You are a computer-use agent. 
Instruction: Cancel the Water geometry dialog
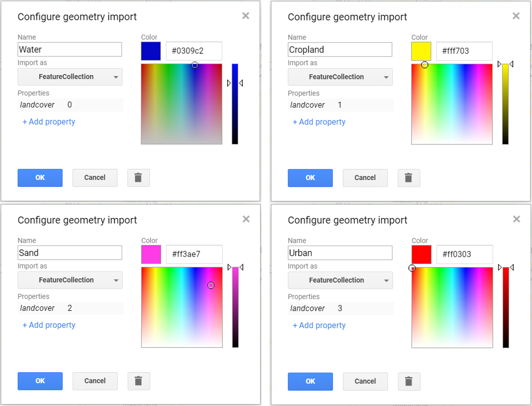click(95, 178)
